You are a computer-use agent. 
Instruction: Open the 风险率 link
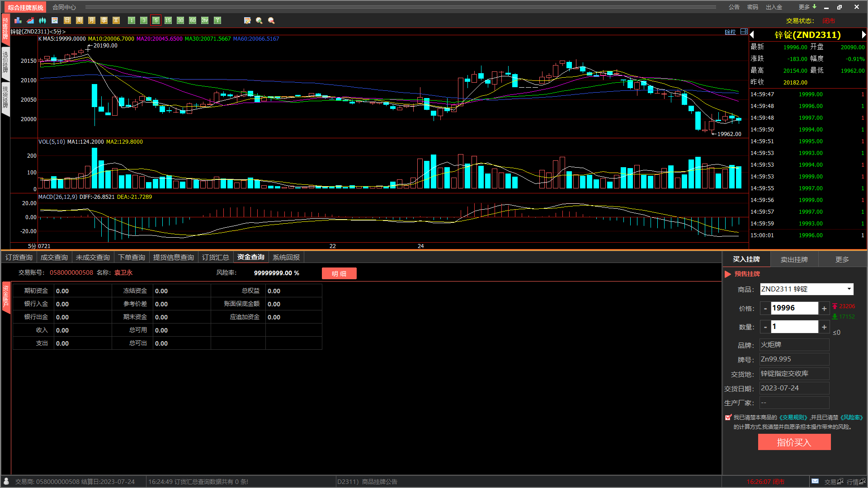click(852, 418)
